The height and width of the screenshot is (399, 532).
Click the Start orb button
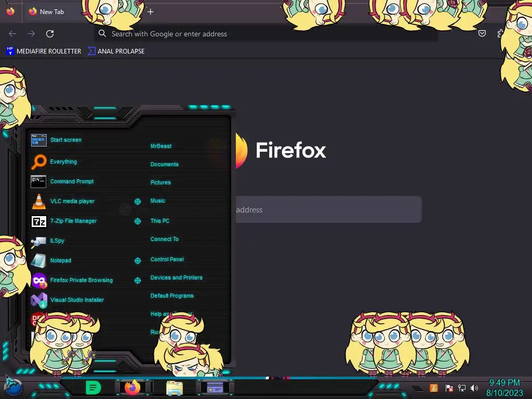click(x=14, y=387)
